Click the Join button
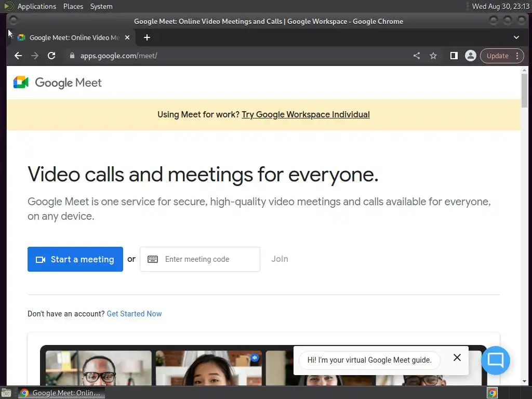The width and height of the screenshot is (532, 399). pos(280,259)
